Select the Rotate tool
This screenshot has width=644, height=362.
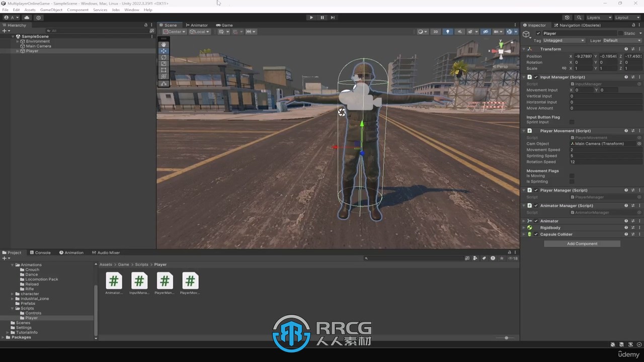[x=164, y=57]
